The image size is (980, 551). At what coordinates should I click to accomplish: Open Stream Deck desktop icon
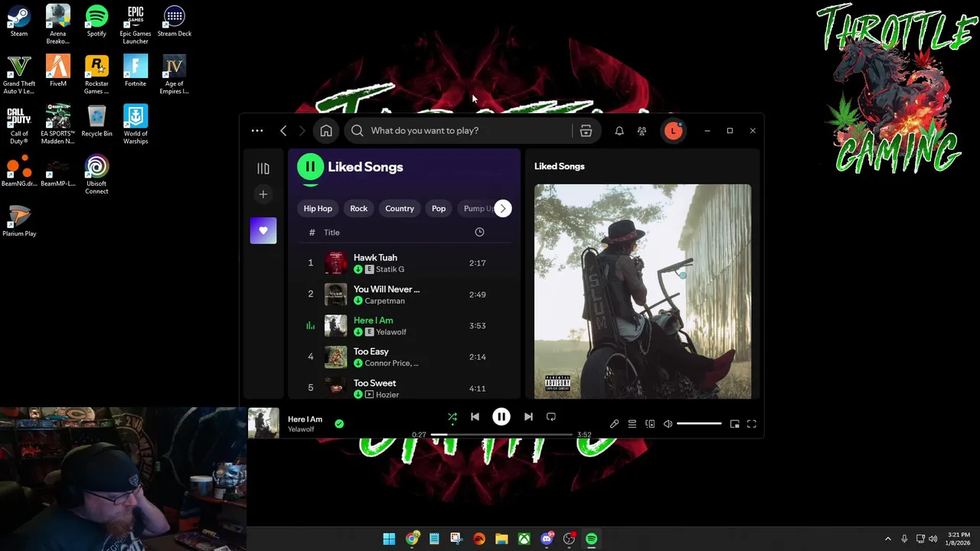[175, 21]
